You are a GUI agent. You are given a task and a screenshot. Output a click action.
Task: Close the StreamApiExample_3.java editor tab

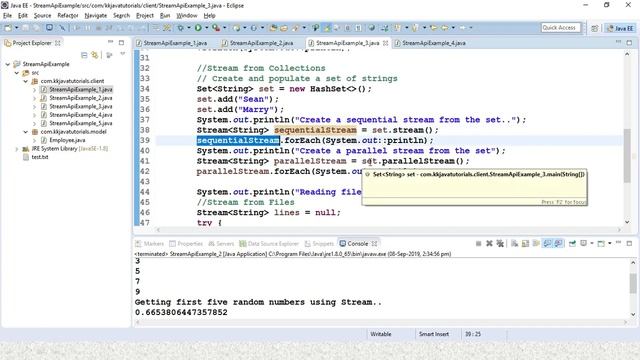(x=385, y=43)
